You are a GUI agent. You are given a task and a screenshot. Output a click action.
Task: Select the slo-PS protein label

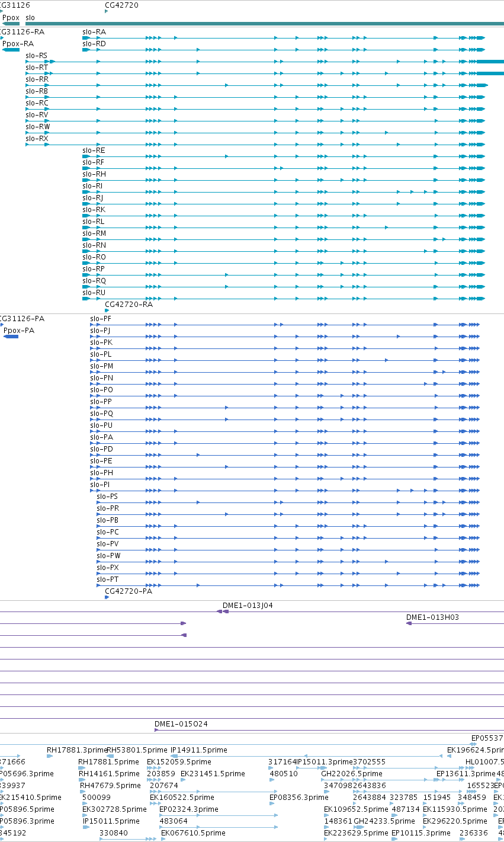107,497
